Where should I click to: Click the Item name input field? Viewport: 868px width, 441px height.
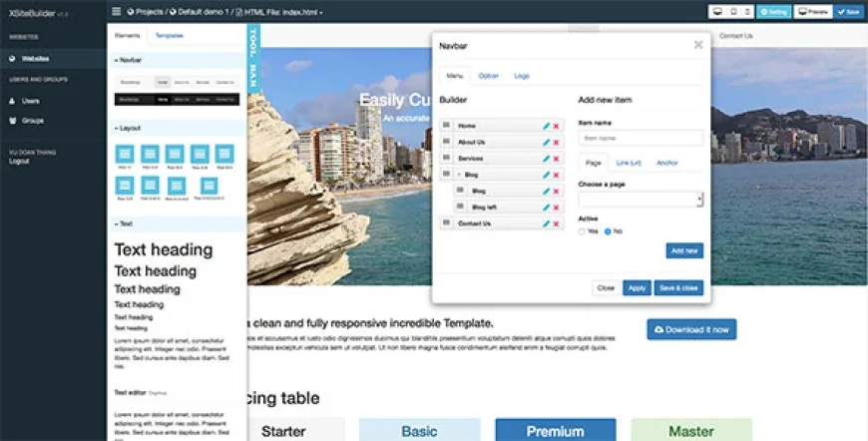point(641,138)
